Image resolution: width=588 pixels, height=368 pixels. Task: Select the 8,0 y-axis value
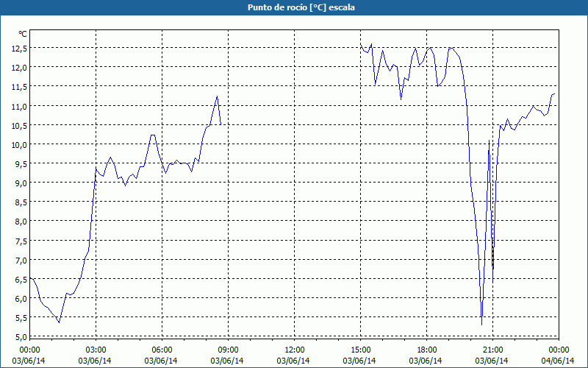(x=21, y=222)
